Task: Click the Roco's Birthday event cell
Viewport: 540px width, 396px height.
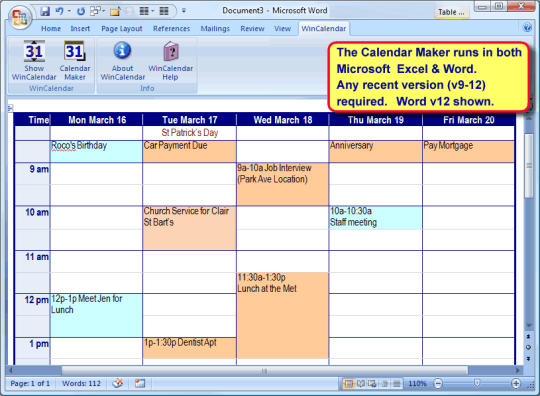Action: [96, 151]
